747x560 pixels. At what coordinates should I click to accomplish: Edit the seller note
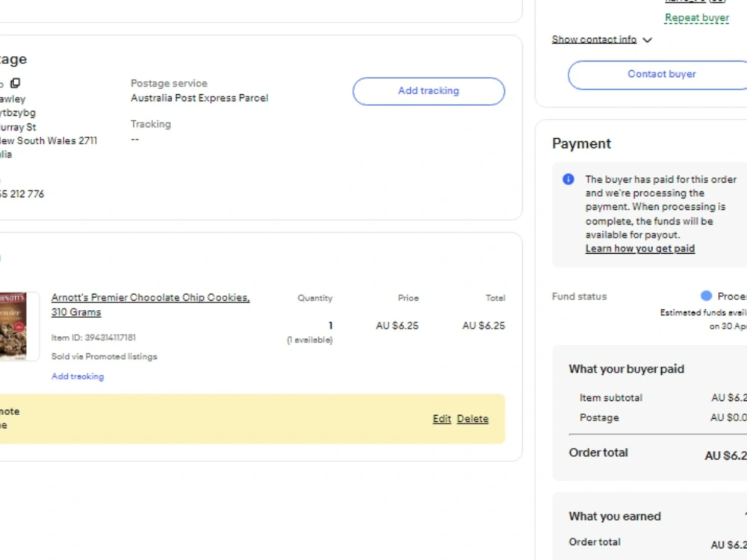[441, 419]
